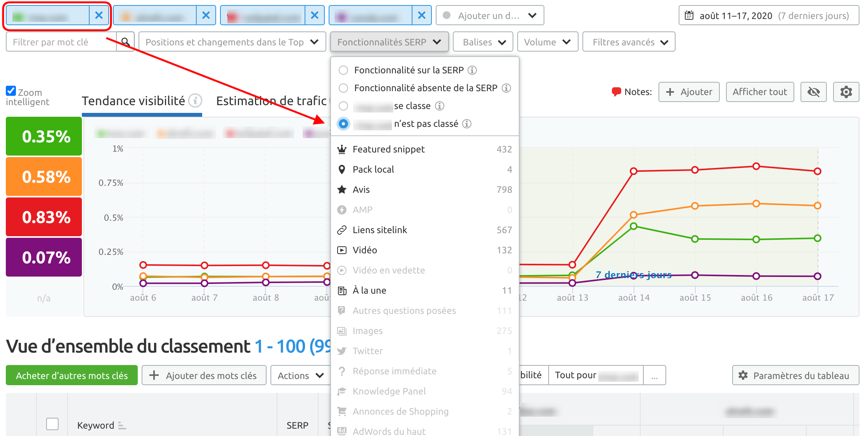Click the chart settings gear icon
This screenshot has width=868, height=436.
[846, 92]
